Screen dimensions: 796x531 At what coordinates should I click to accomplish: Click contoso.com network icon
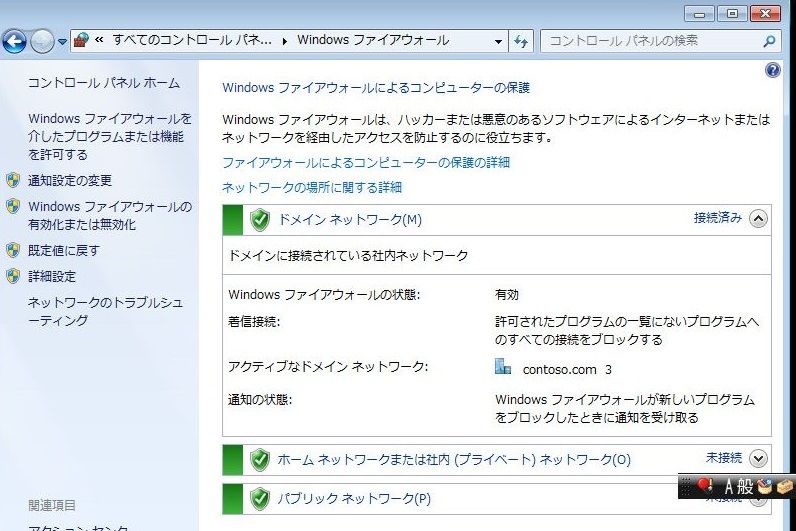pyautogui.click(x=503, y=367)
